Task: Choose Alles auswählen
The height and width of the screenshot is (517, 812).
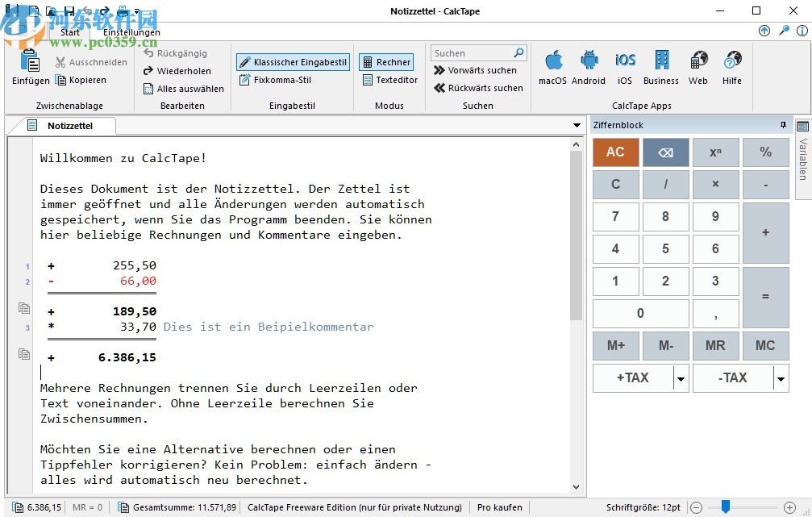Action: 183,89
